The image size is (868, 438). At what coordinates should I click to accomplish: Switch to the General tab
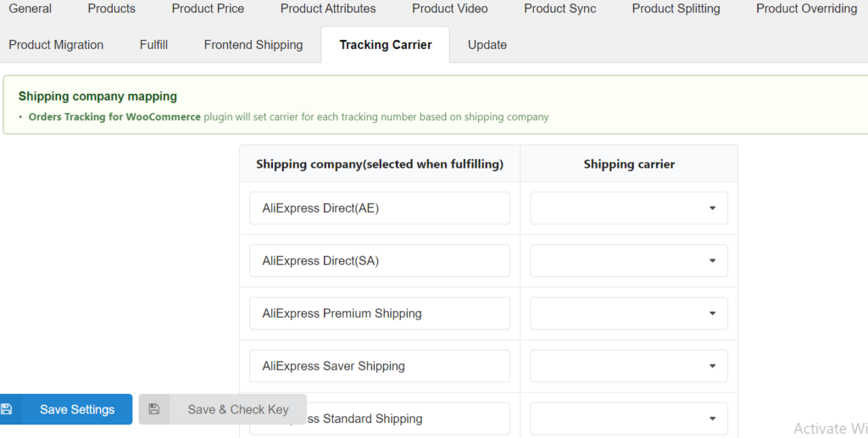30,8
